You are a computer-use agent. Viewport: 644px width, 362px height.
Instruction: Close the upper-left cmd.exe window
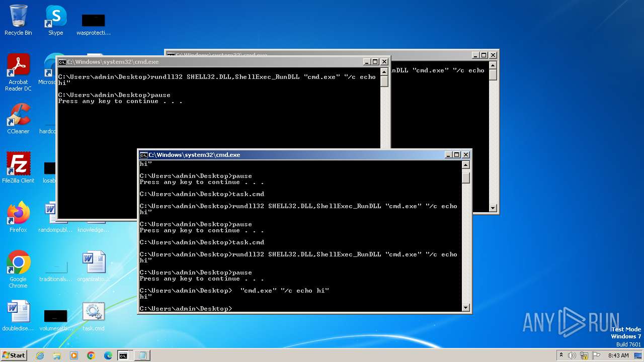tap(384, 62)
